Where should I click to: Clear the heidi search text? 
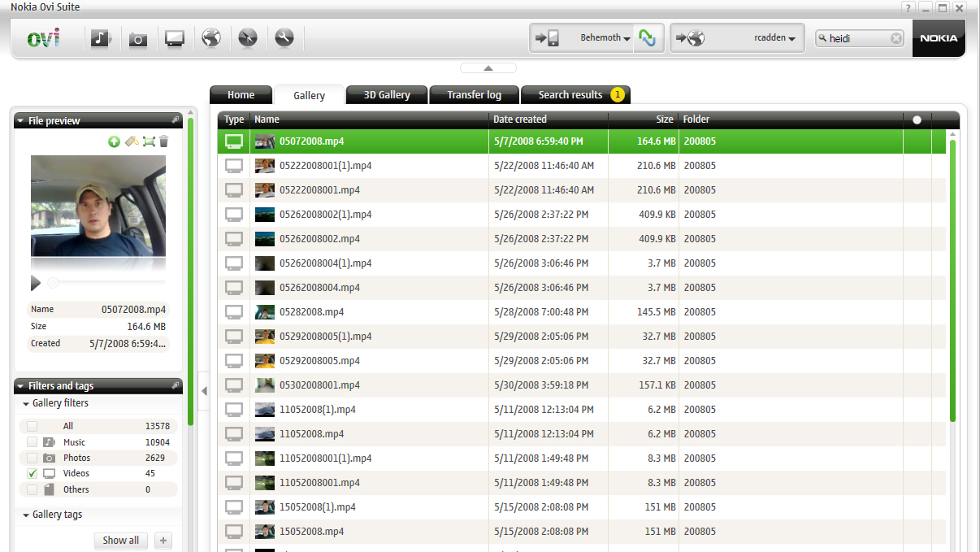click(895, 38)
